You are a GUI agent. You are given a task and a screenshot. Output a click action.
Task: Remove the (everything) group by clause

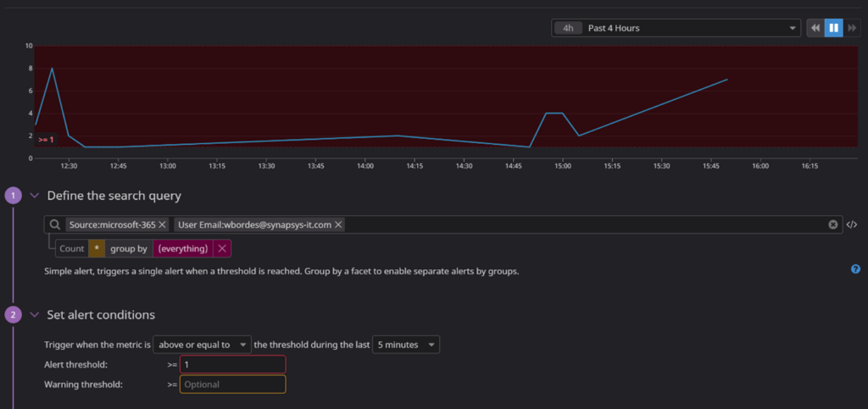(222, 249)
